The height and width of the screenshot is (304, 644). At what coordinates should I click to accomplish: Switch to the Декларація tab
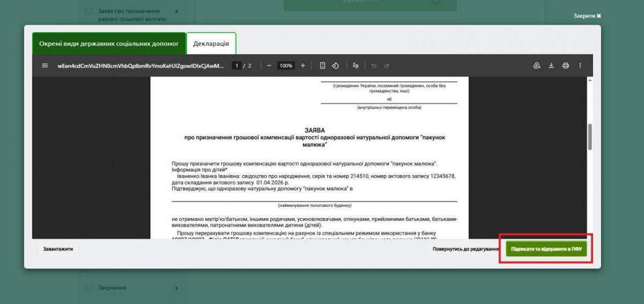click(211, 44)
